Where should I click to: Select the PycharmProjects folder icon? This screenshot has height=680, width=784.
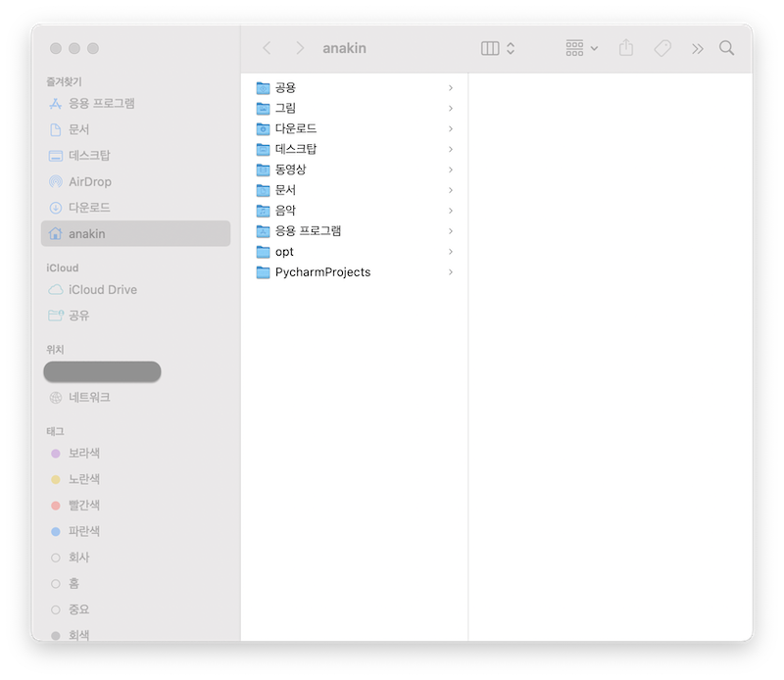point(263,272)
